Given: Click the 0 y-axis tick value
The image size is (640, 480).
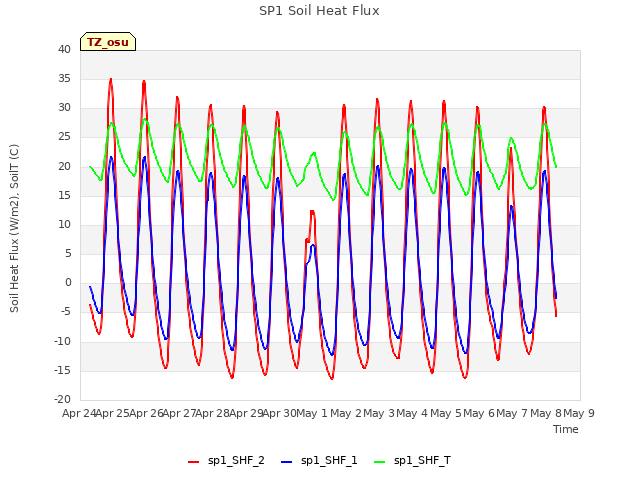Looking at the screenshot, I should (68, 282).
